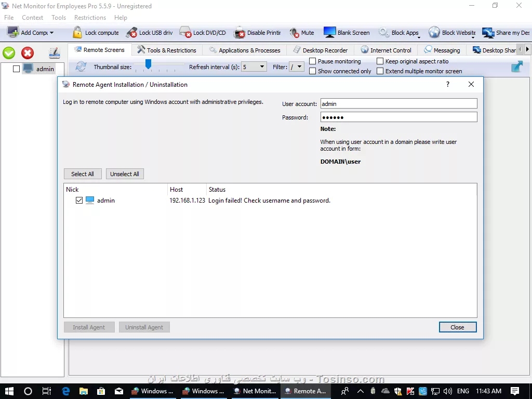Screen dimensions: 532x399
Task: Toggle Keep original aspect ratio checkbox
Action: pos(380,61)
